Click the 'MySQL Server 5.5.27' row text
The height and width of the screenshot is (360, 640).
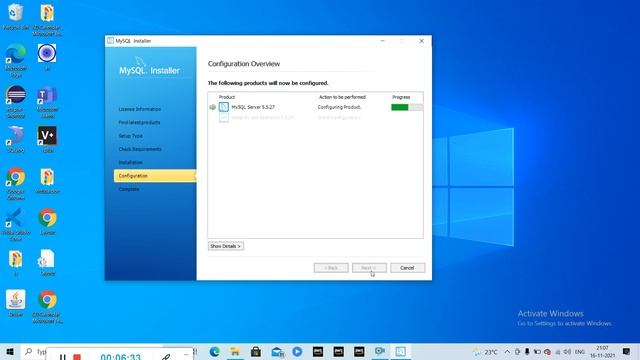pyautogui.click(x=253, y=107)
